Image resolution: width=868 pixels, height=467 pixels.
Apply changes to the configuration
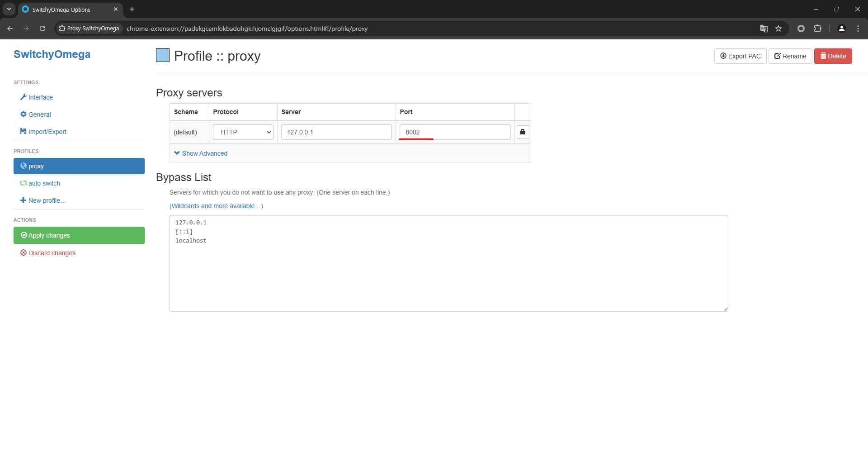(79, 235)
